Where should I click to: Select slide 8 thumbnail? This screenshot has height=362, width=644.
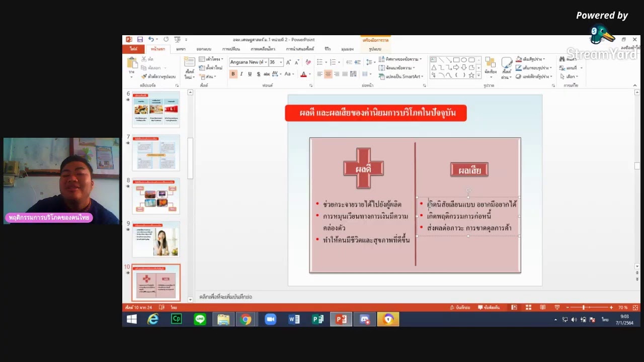[x=155, y=197]
